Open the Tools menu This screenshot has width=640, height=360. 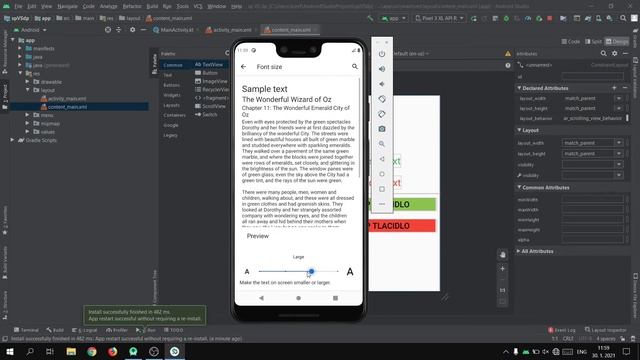pyautogui.click(x=182, y=7)
